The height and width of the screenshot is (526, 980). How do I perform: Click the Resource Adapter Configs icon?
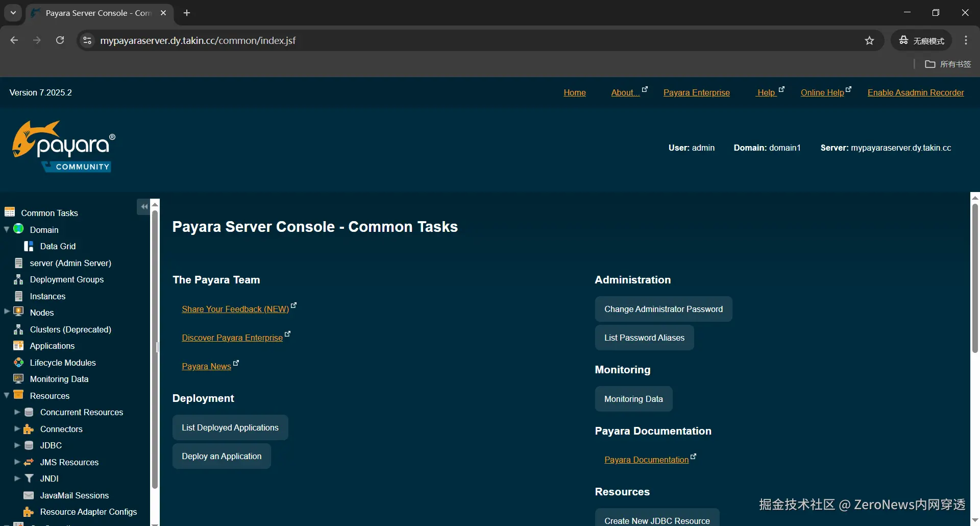click(x=29, y=512)
